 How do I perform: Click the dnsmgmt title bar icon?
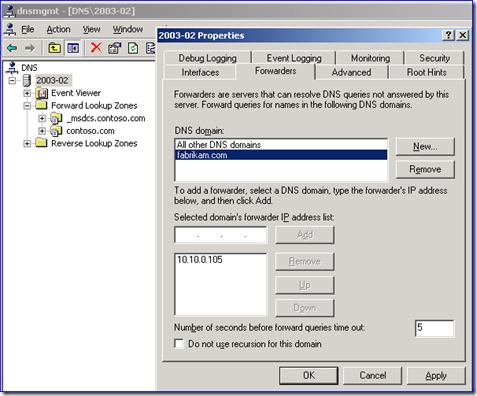pos(9,11)
